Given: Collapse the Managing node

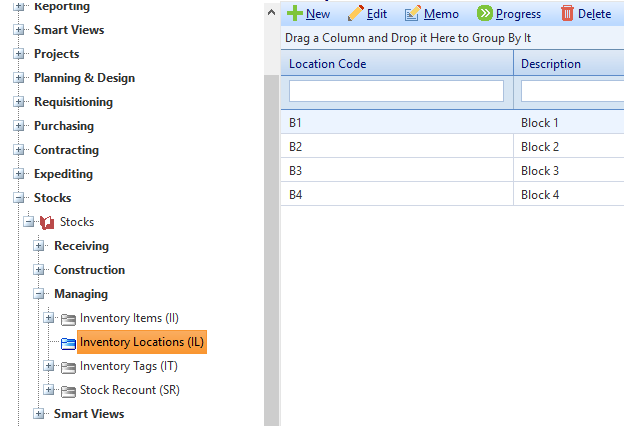Looking at the screenshot, I should click(39, 294).
